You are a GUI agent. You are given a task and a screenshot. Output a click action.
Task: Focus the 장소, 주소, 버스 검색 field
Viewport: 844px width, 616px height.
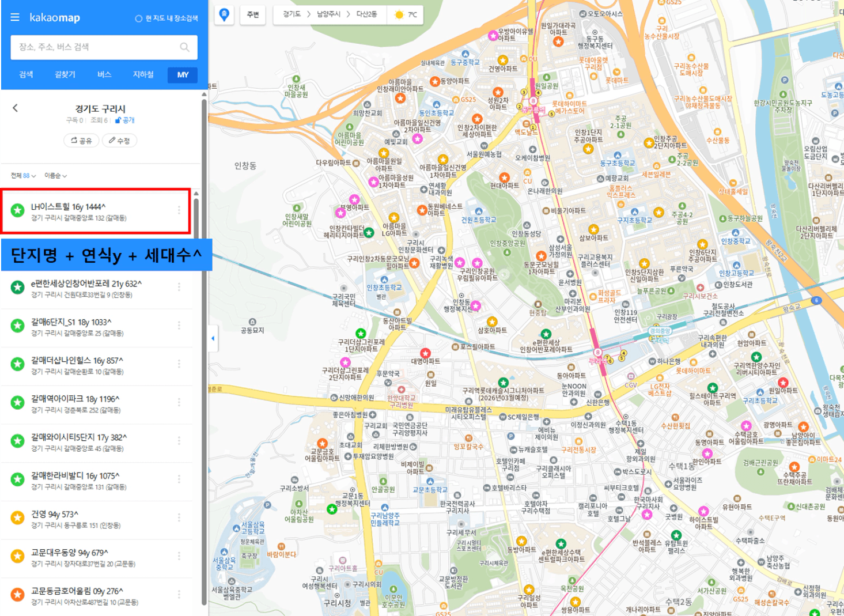point(95,47)
